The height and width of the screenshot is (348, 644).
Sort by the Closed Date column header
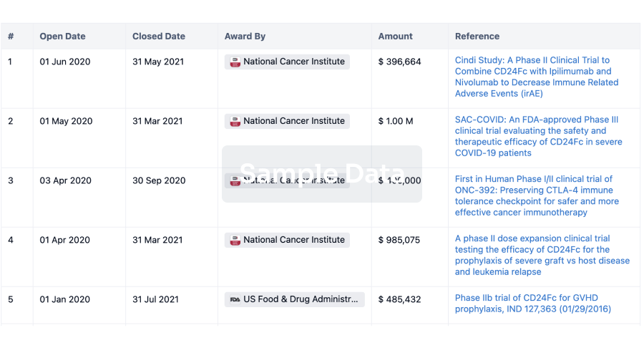(x=159, y=37)
